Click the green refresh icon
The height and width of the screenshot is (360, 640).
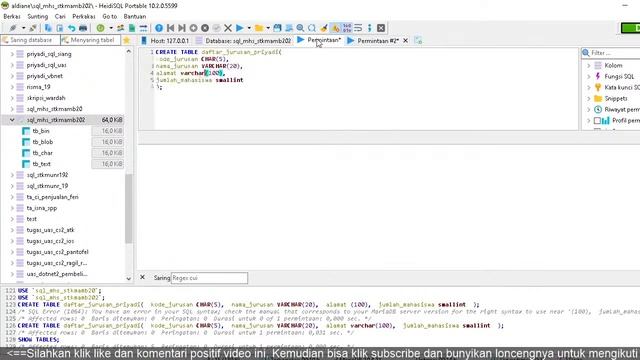(100, 28)
